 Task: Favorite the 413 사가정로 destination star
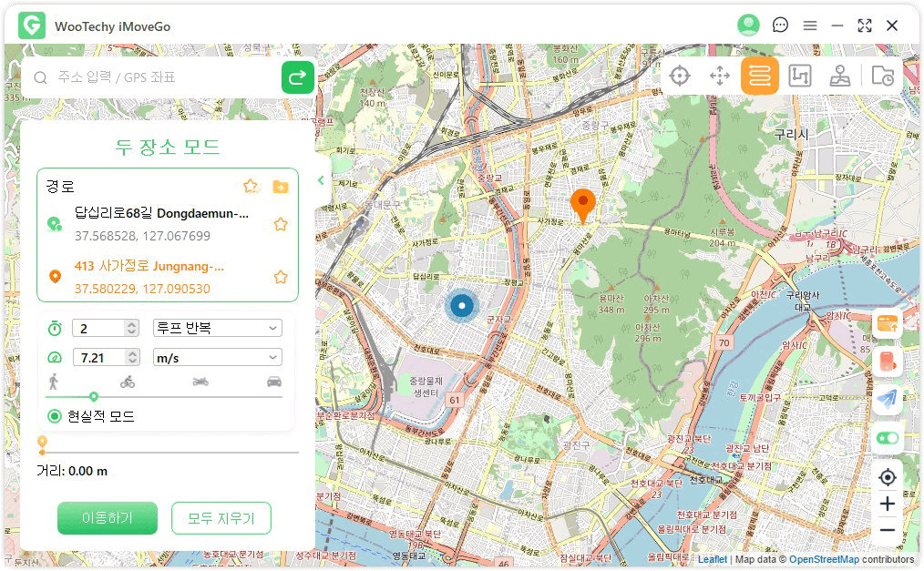tap(281, 277)
